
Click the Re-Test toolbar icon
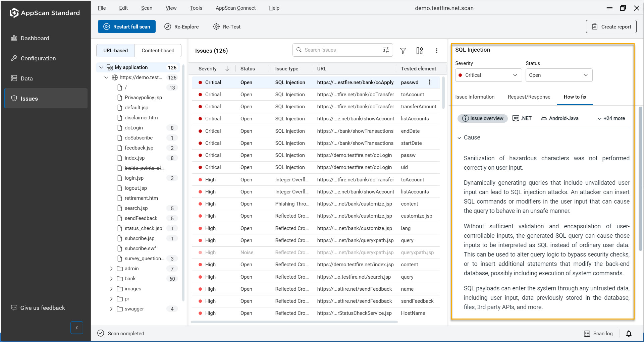(217, 27)
